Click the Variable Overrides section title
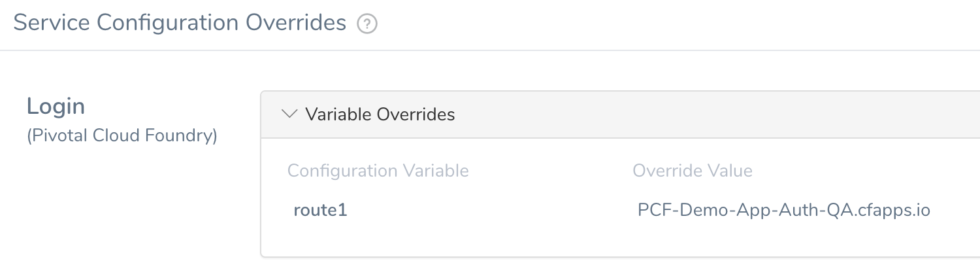The image size is (980, 280). pos(380,114)
